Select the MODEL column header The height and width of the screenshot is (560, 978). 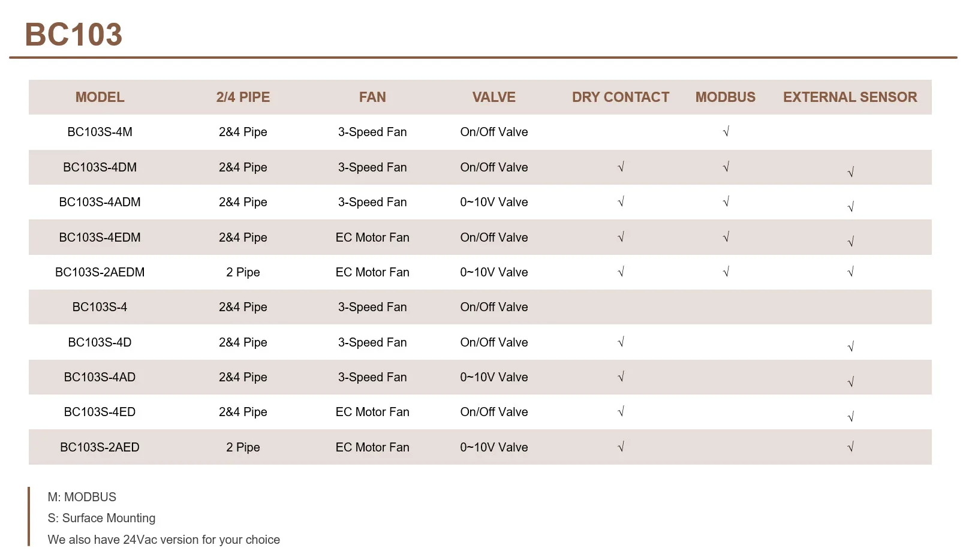(x=100, y=97)
